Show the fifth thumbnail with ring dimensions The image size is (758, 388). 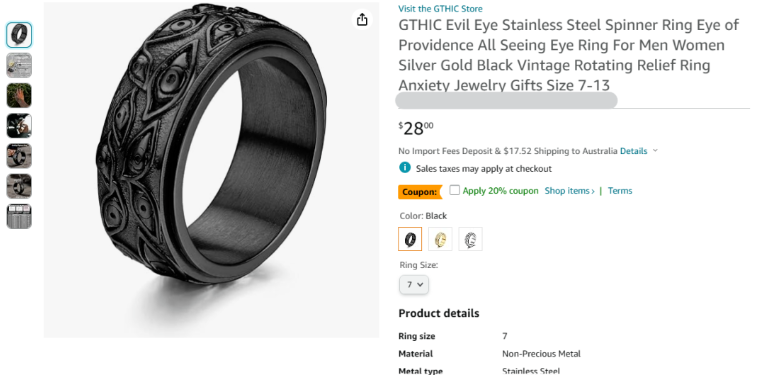(19, 156)
